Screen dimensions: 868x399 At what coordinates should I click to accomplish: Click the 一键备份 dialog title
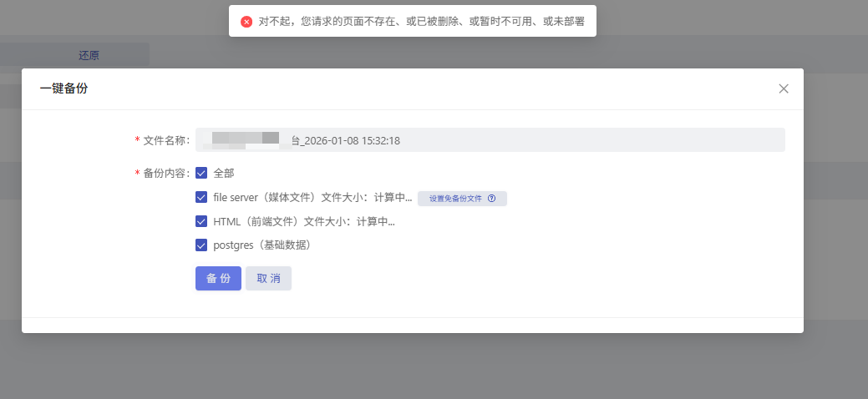pos(63,88)
